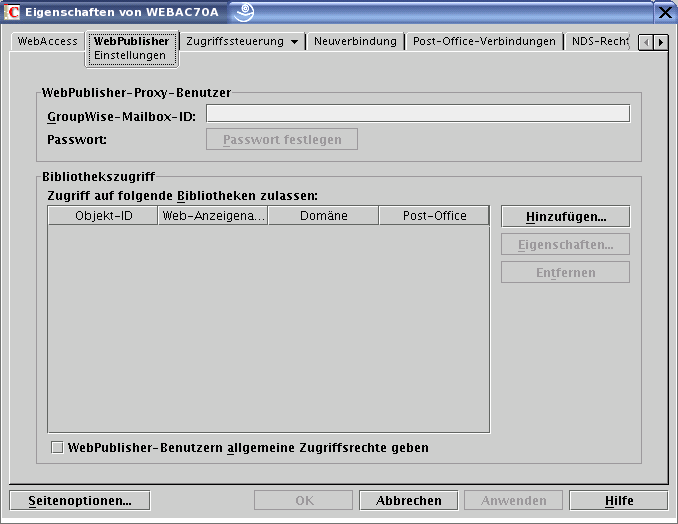
Task: Click the Zugriff auf folgende Bibliotheken zulassen label
Action: click(x=182, y=196)
